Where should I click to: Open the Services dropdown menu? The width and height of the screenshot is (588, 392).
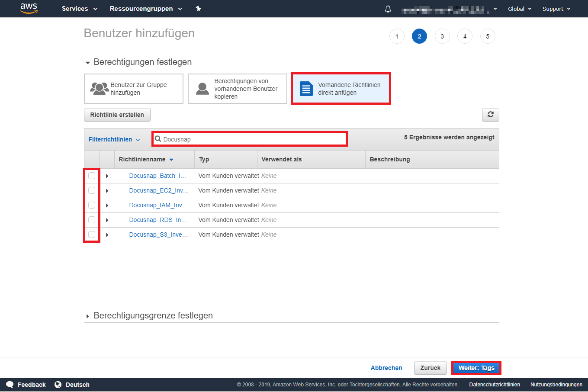tap(80, 9)
